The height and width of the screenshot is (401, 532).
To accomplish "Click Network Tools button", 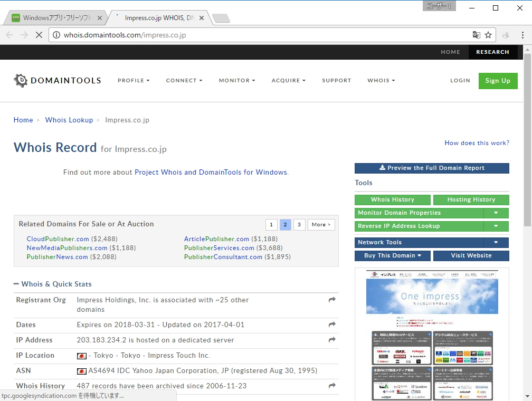I will 420,242.
